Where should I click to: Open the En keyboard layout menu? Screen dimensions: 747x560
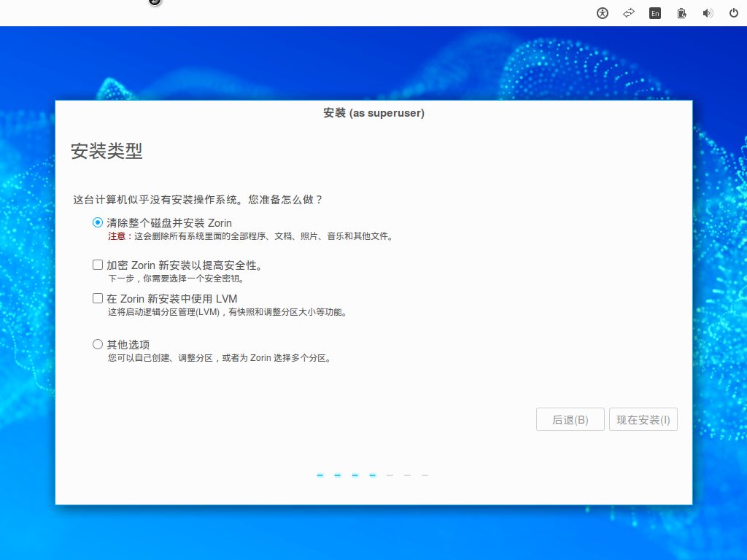coord(655,12)
